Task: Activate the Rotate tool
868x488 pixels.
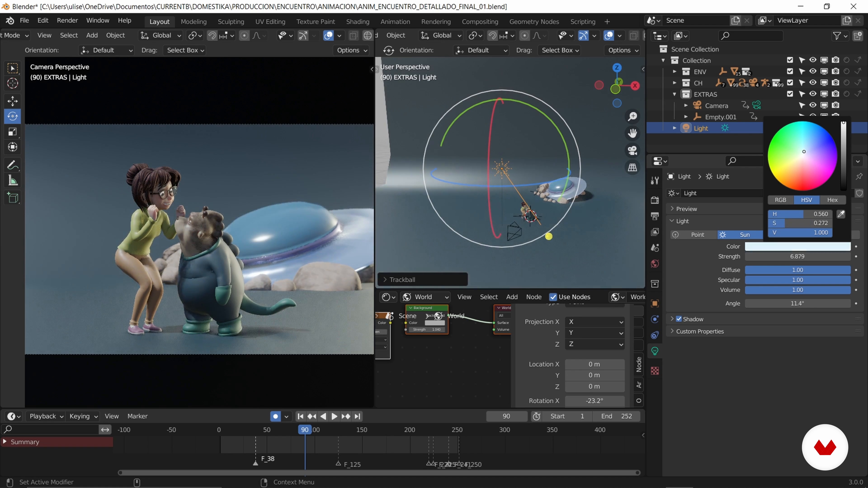Action: pos(12,116)
